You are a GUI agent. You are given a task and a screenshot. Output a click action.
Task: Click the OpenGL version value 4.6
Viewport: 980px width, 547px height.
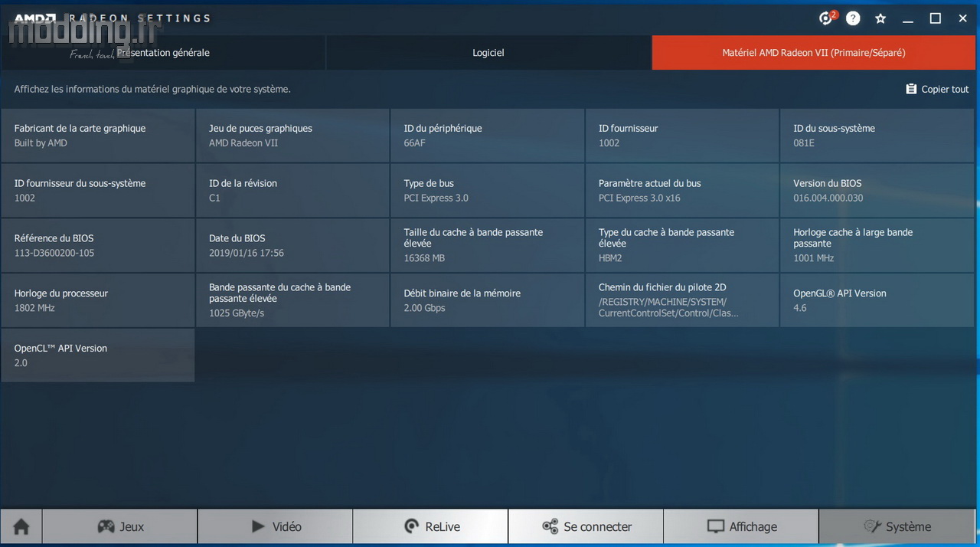click(x=799, y=308)
